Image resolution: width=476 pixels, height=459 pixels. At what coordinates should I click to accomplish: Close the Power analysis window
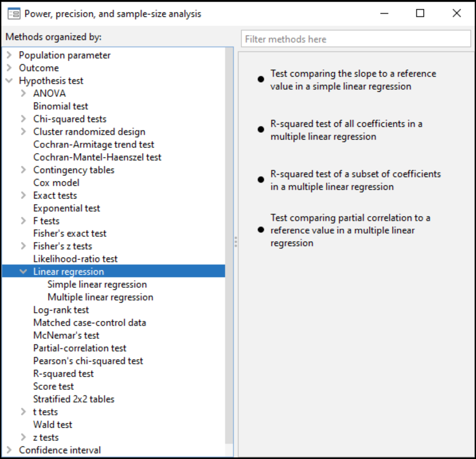coord(457,13)
